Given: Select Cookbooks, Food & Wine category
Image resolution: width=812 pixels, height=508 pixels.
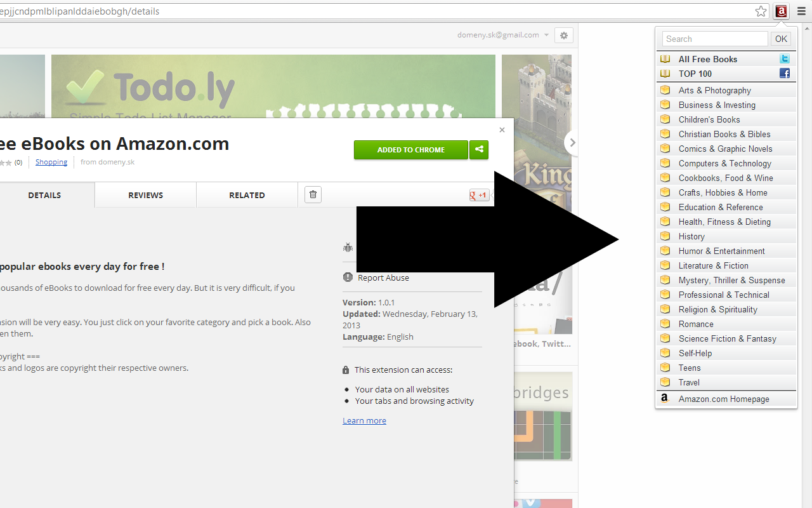Looking at the screenshot, I should pyautogui.click(x=726, y=178).
